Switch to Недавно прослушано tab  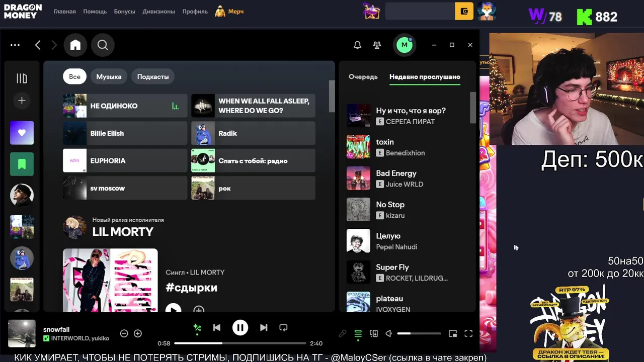(x=425, y=77)
